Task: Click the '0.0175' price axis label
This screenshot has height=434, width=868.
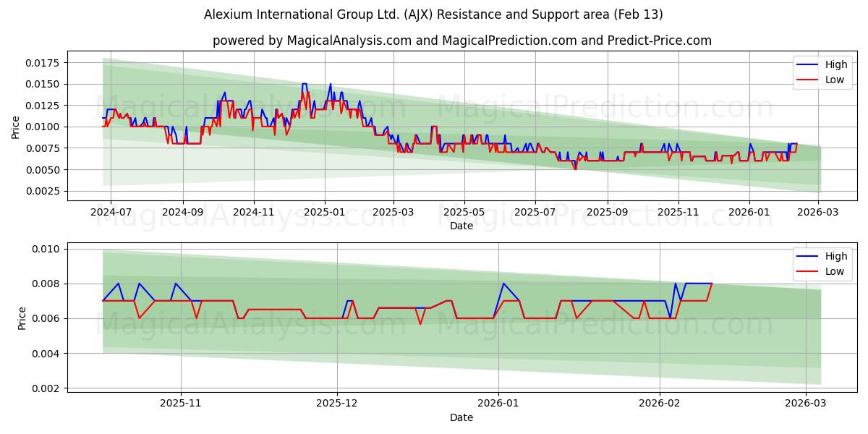Action: (x=44, y=64)
